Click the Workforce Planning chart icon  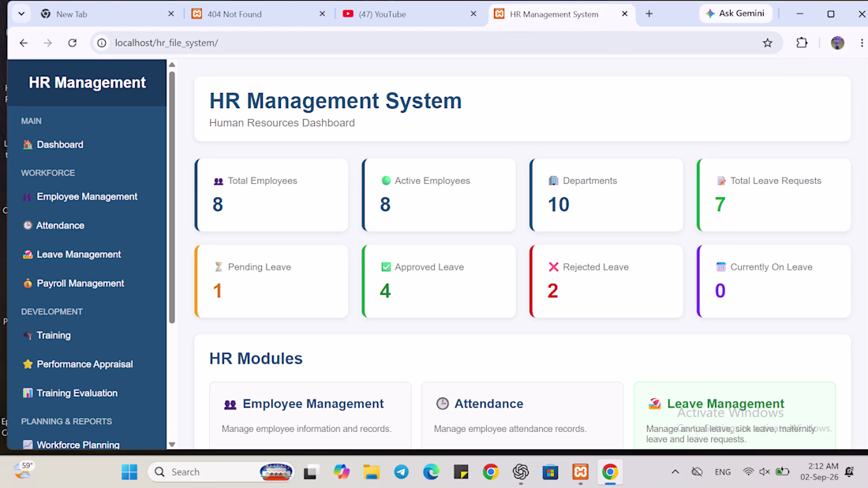click(x=28, y=445)
